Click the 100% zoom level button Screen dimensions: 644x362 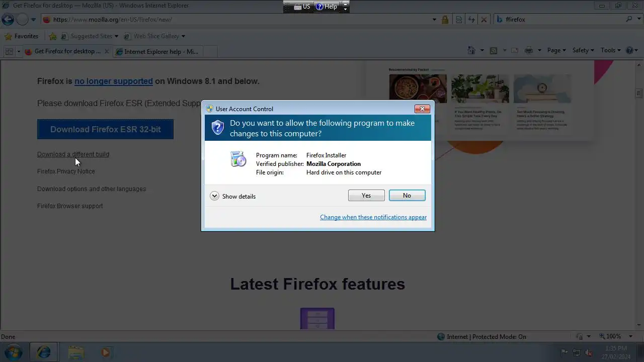[x=610, y=336]
